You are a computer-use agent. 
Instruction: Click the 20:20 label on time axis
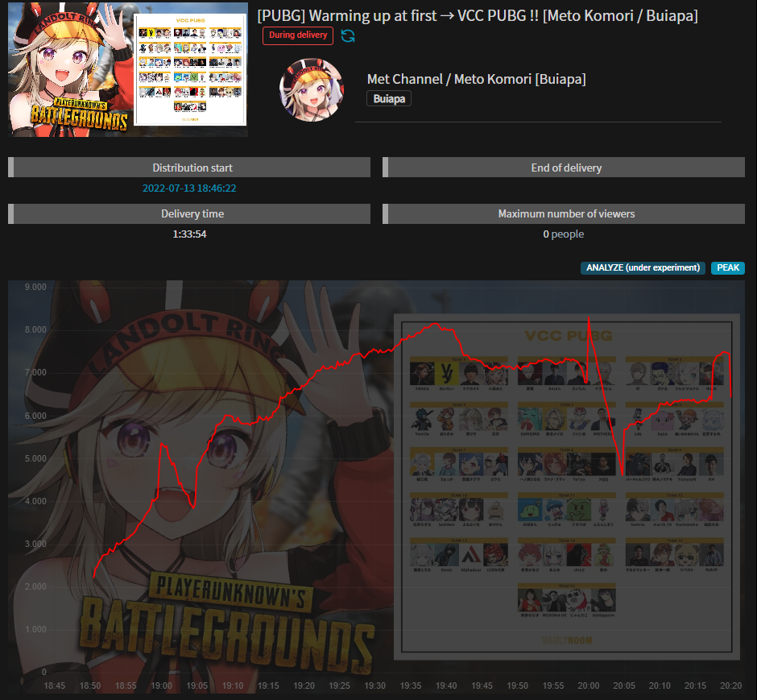[731, 686]
